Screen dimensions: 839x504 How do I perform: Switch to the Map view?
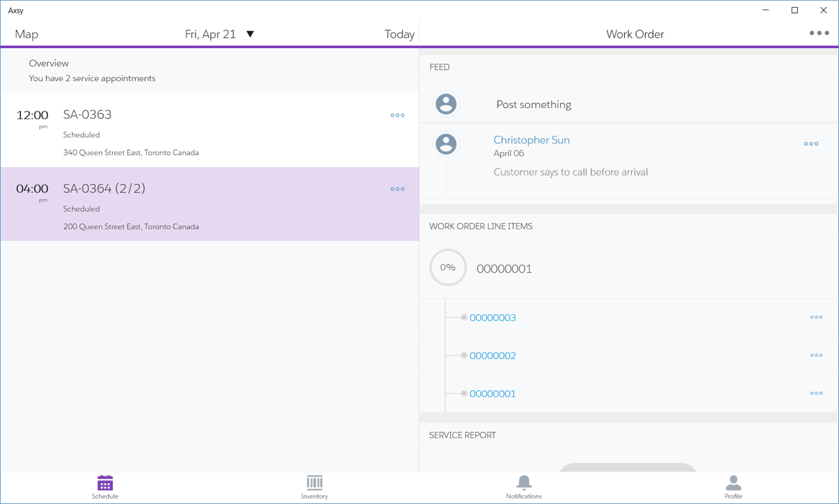pos(26,34)
